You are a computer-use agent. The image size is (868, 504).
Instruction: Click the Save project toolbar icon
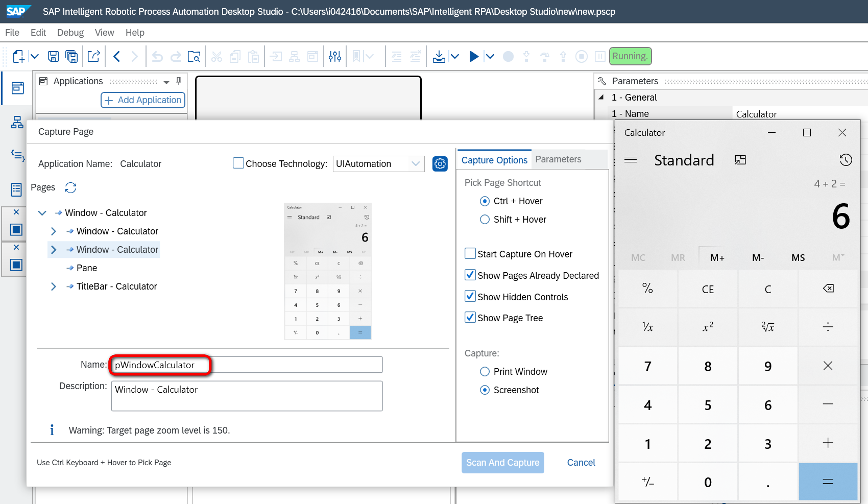pos(53,56)
